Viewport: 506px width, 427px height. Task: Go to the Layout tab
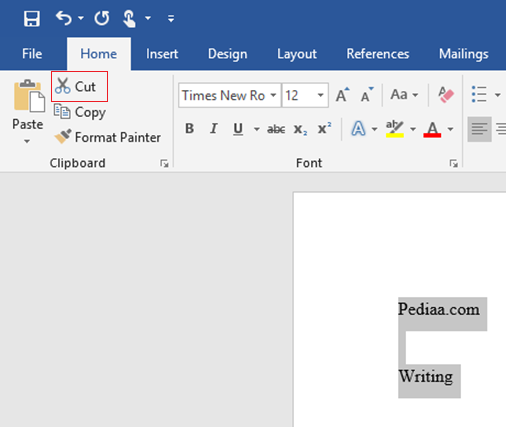pos(297,54)
